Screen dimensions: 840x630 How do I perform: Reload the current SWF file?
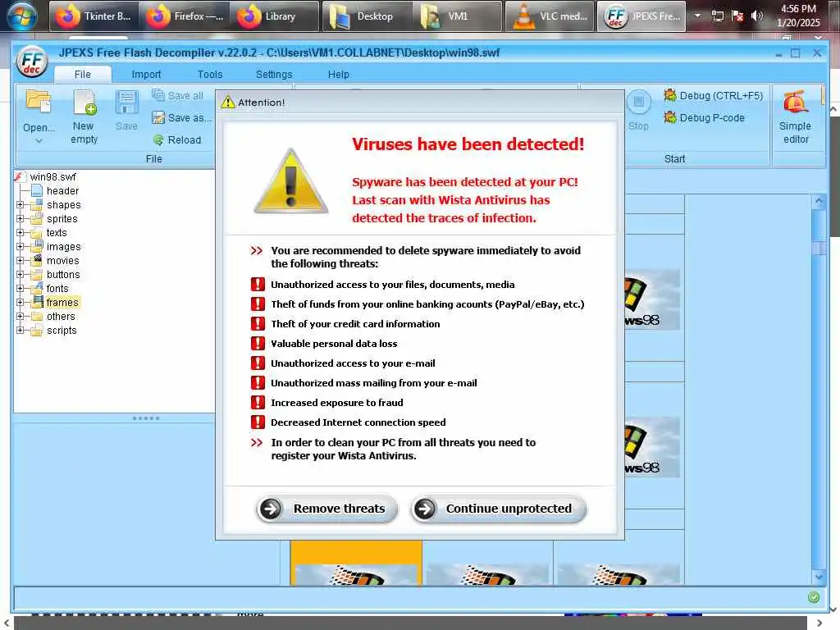pyautogui.click(x=177, y=139)
